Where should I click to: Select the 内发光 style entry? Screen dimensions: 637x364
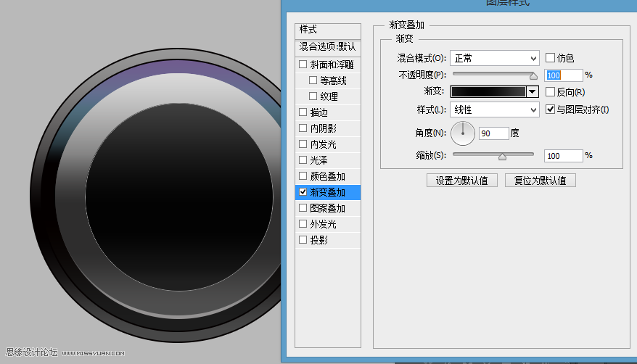pyautogui.click(x=324, y=144)
